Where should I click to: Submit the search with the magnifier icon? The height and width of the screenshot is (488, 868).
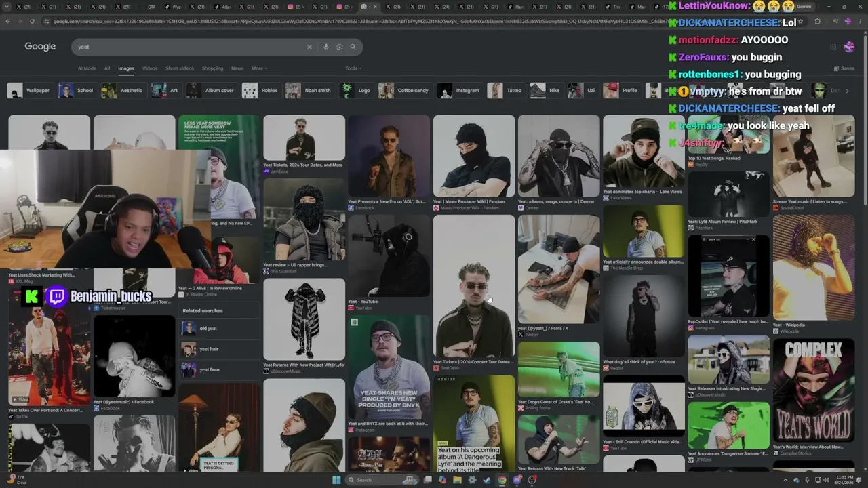point(353,47)
